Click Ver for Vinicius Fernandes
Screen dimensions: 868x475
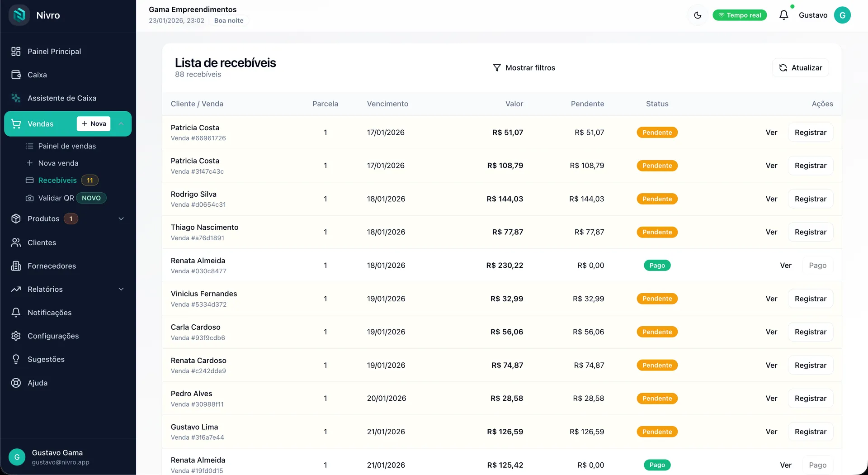(x=771, y=299)
